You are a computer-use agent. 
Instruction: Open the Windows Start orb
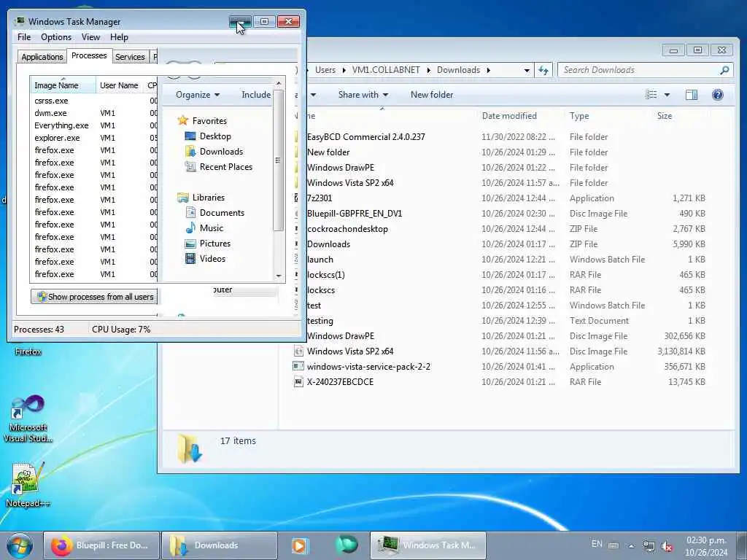(x=20, y=545)
